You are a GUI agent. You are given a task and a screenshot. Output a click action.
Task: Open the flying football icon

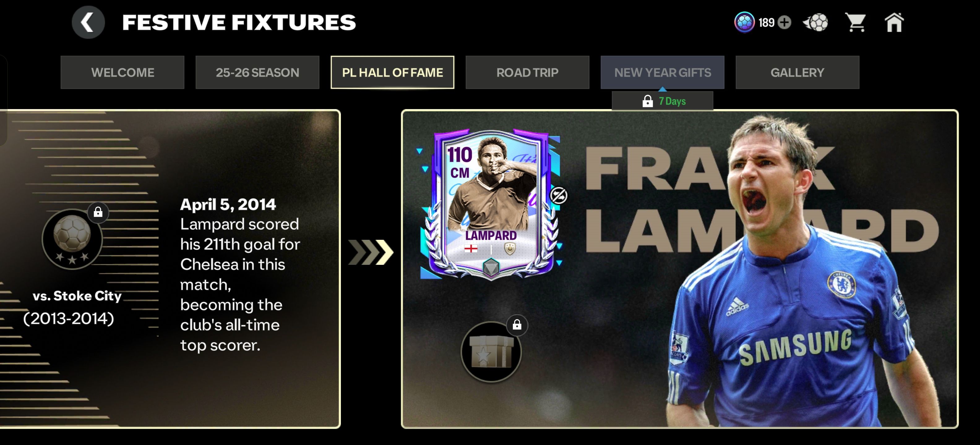(815, 23)
